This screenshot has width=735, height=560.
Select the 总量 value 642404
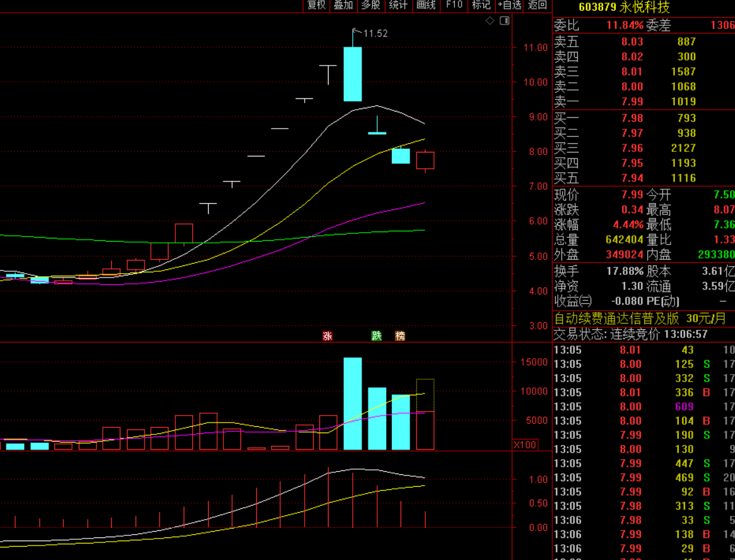coord(625,240)
